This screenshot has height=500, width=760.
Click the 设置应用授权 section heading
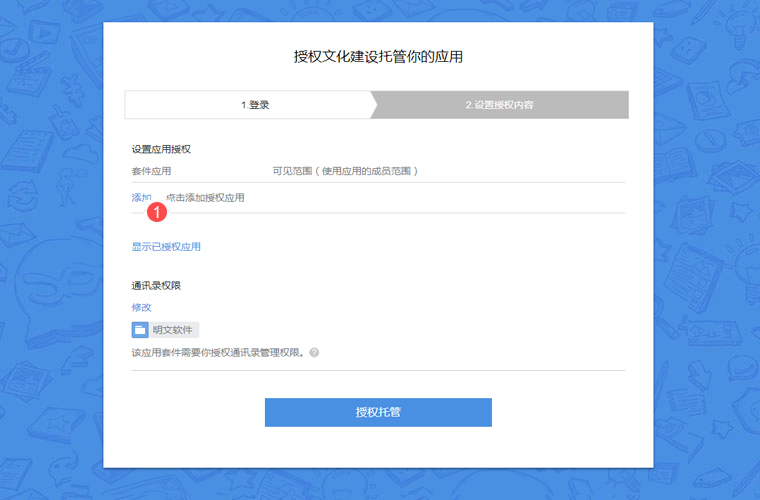point(161,149)
